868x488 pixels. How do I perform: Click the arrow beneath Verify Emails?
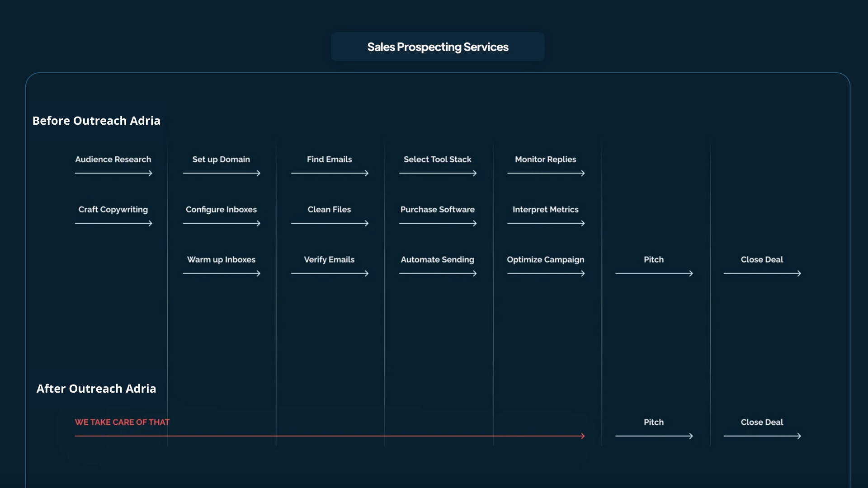point(330,274)
